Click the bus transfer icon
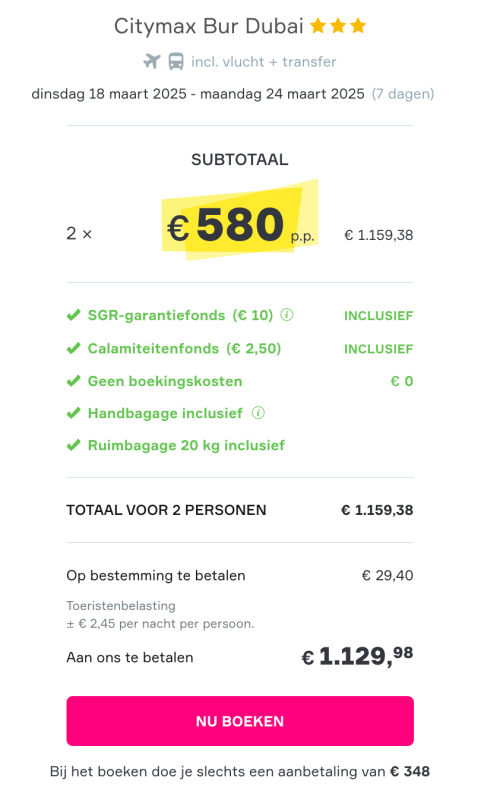 176,61
